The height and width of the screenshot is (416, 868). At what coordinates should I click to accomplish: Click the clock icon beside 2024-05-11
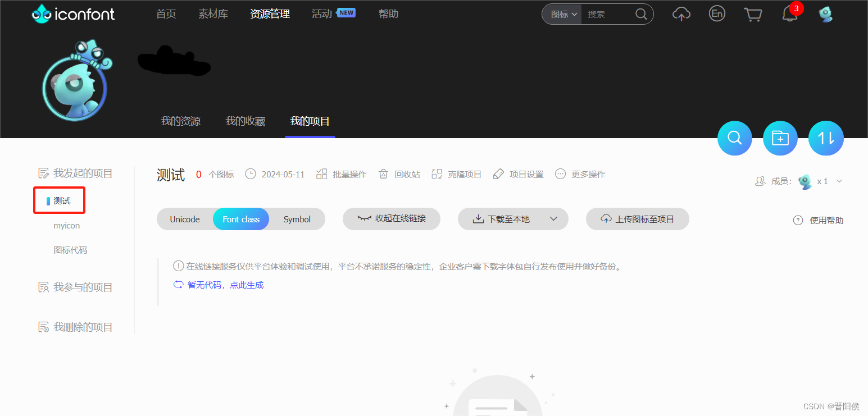(x=251, y=174)
